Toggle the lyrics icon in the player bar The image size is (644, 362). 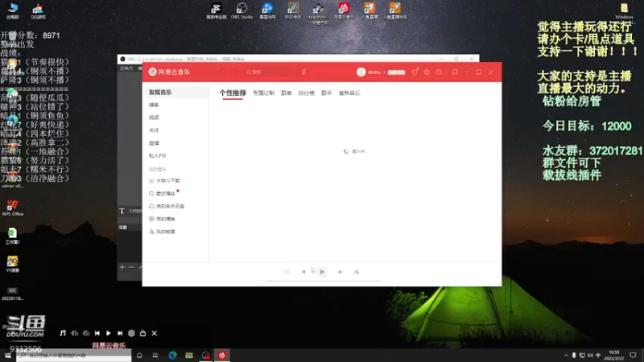tap(357, 272)
